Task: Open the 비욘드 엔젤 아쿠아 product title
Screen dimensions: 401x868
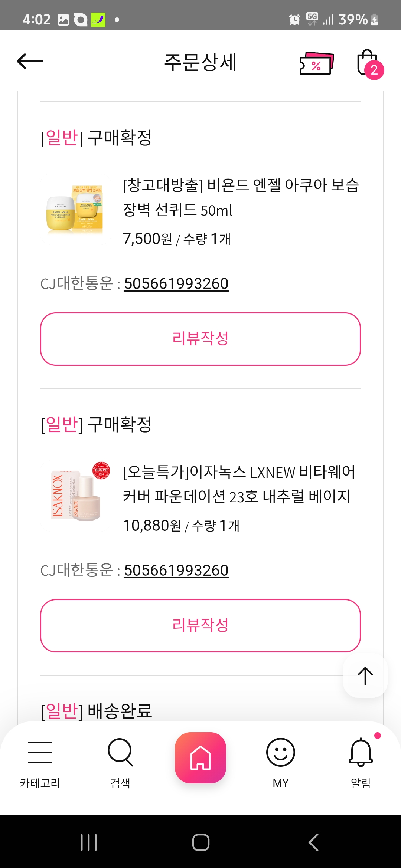Action: point(241,197)
